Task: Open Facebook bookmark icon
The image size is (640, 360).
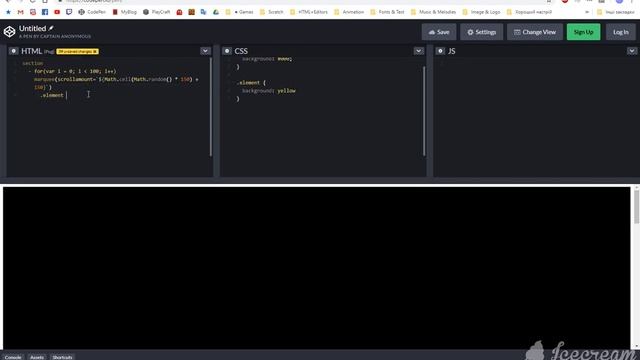Action: point(45,12)
